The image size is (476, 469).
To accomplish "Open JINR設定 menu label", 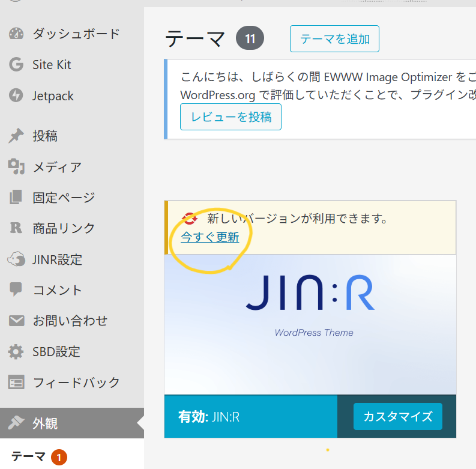I will (x=57, y=259).
